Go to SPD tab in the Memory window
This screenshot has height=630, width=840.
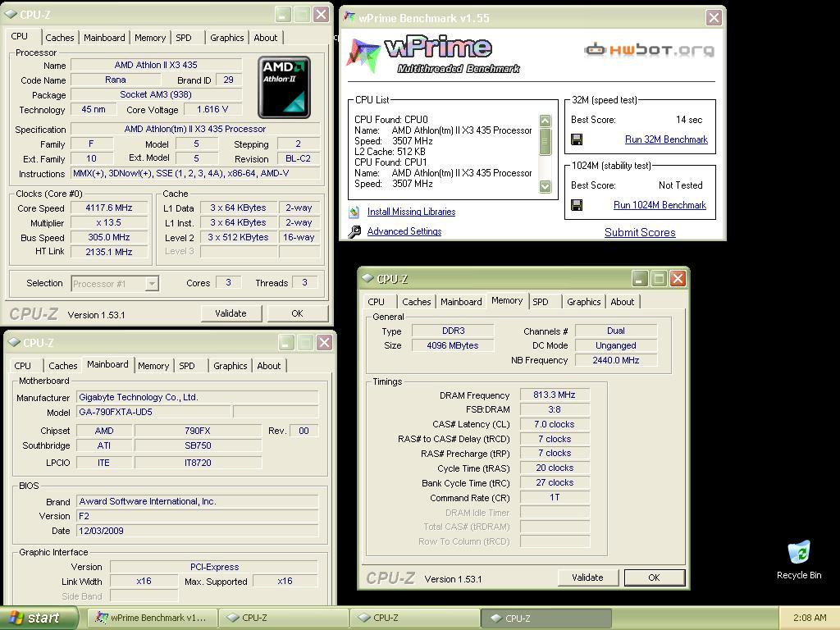pyautogui.click(x=541, y=302)
